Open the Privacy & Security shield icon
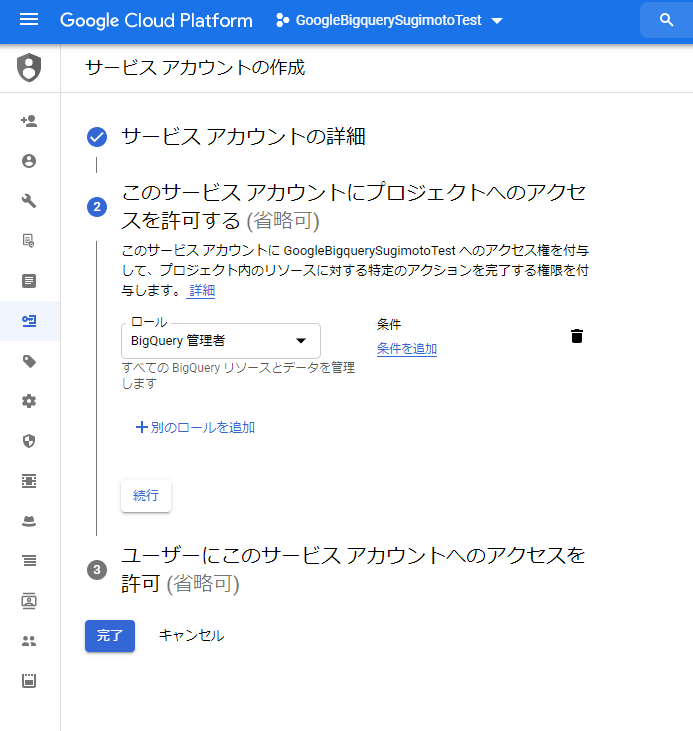Image resolution: width=693 pixels, height=731 pixels. [29, 441]
